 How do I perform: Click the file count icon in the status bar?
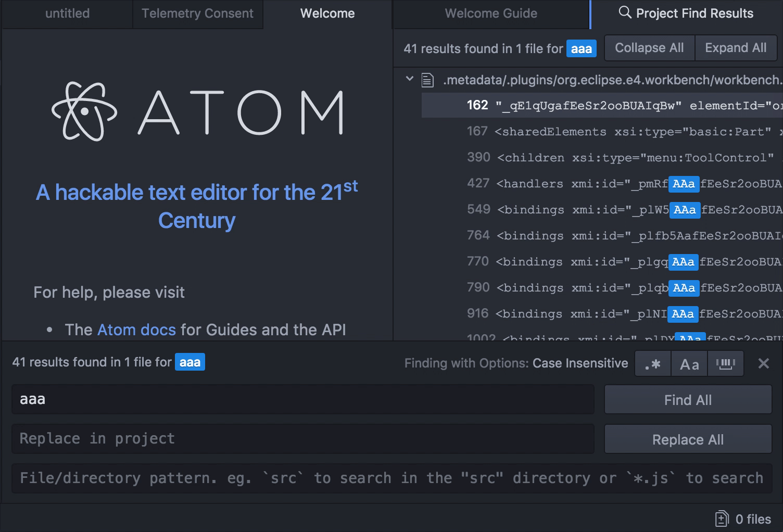click(x=722, y=518)
